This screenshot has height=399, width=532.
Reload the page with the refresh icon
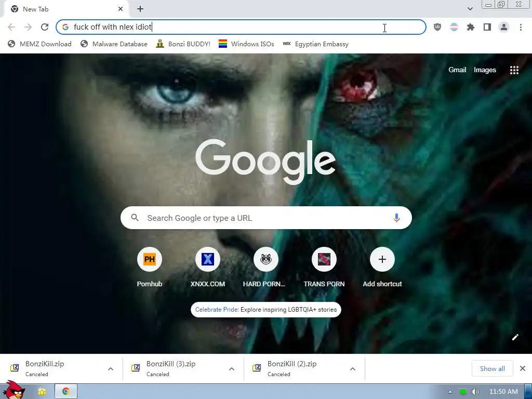(x=45, y=27)
